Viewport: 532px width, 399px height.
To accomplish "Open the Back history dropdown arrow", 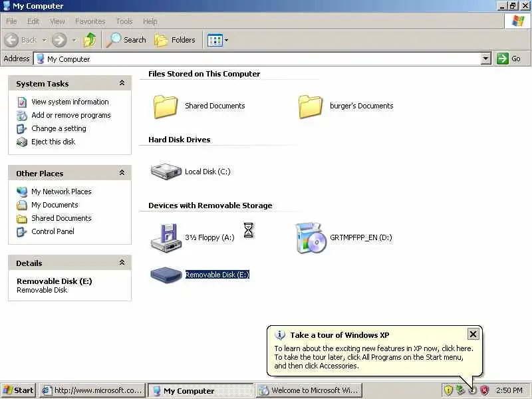I will [x=45, y=40].
